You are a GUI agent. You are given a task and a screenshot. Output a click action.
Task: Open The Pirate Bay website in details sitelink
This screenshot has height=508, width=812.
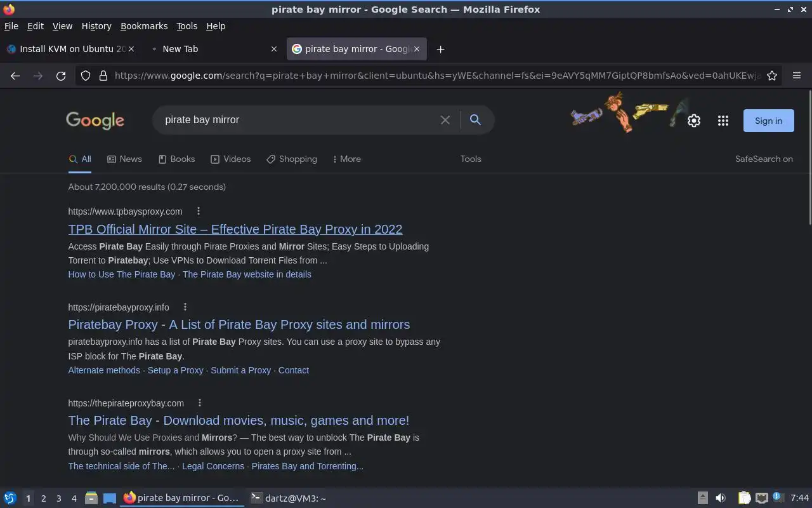(x=247, y=274)
